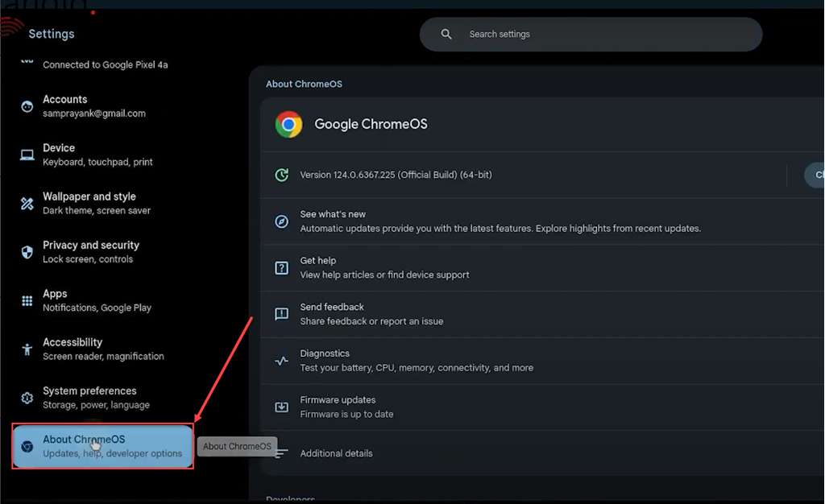The image size is (825, 504).
Task: Click the Privacy and security shield icon
Action: (27, 252)
